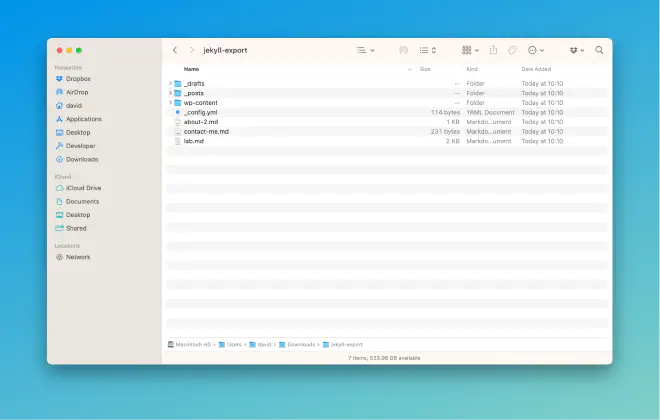The width and height of the screenshot is (660, 420).
Task: Open iCloud Drive in the sidebar
Action: 79,188
